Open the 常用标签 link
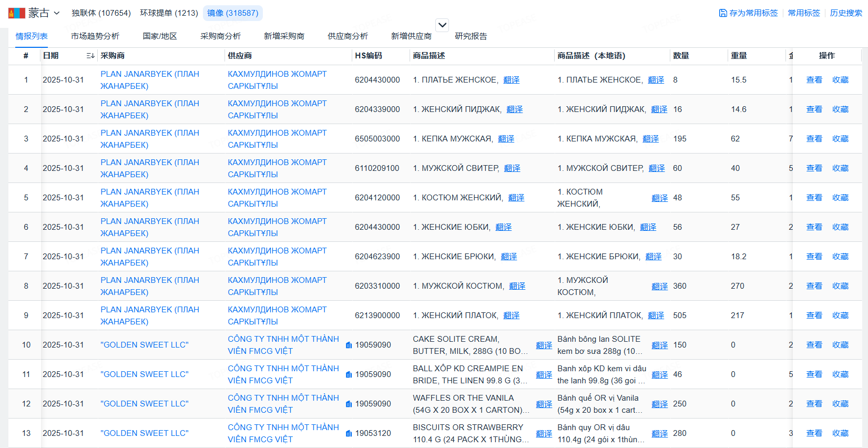Screen dimensions: 868x448 pyautogui.click(x=803, y=13)
